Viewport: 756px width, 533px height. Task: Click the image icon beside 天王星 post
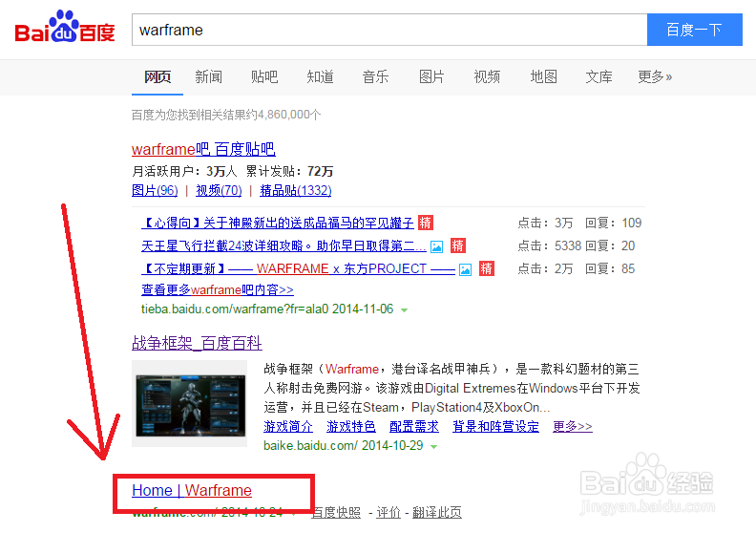pos(437,247)
